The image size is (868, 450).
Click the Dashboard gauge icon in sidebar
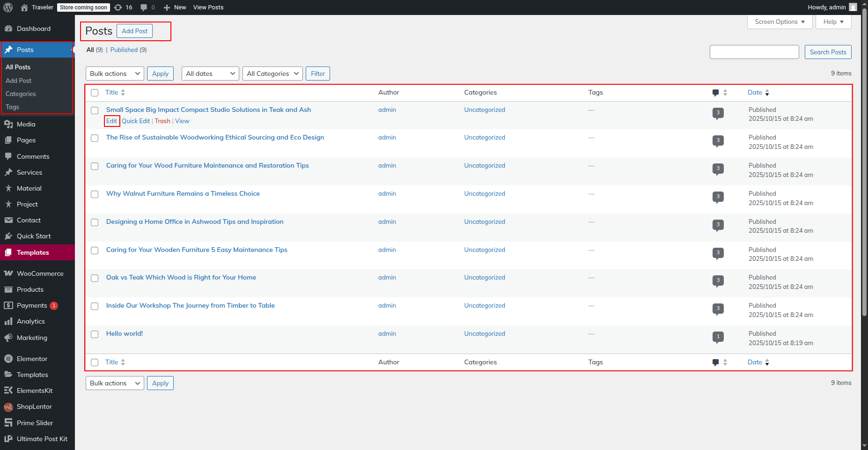(8, 29)
